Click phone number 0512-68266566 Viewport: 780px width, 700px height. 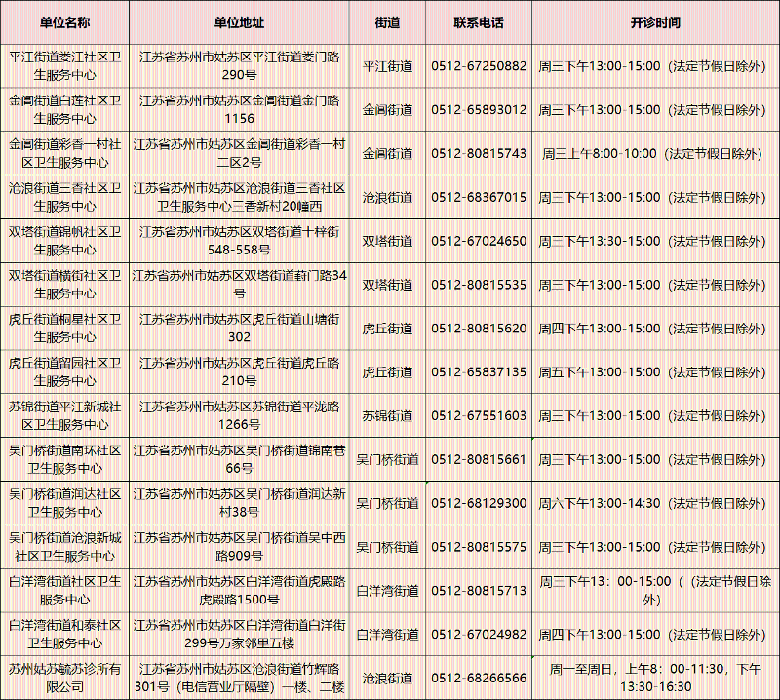coord(479,679)
